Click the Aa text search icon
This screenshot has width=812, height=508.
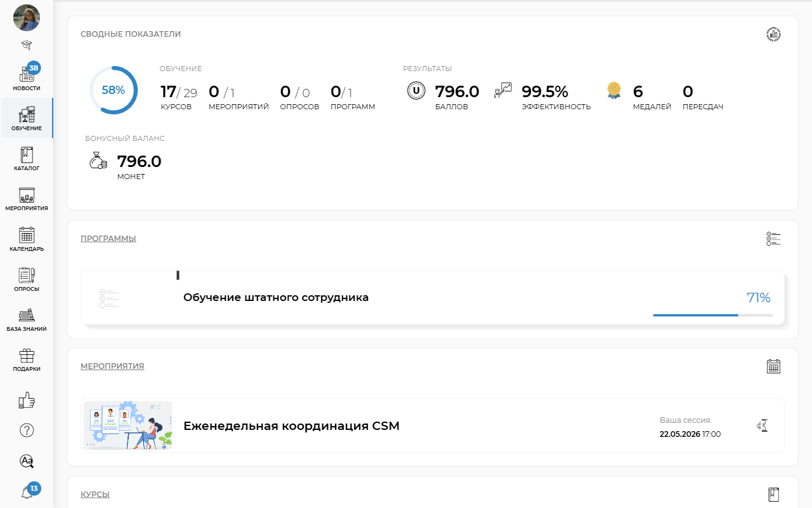point(27,461)
